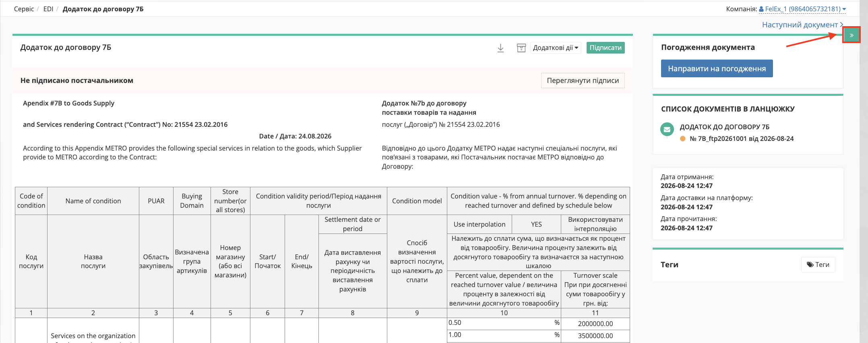Open the Теги tag button
The width and height of the screenshot is (868, 343).
(818, 264)
